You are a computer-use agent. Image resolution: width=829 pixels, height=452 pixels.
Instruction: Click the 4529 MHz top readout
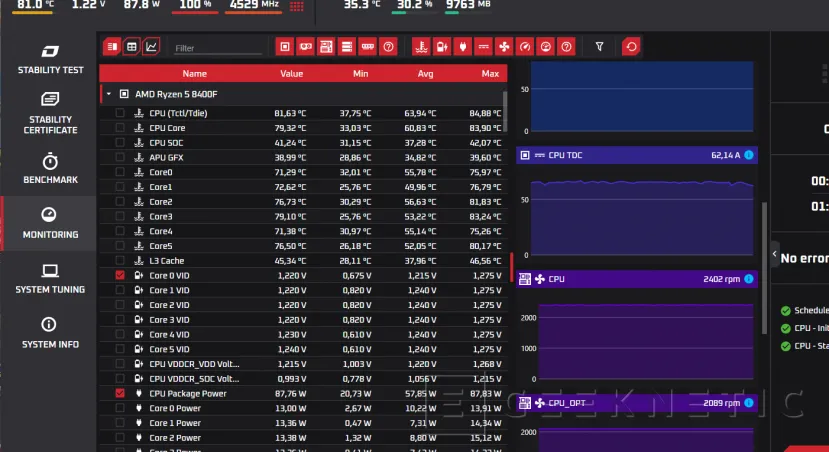pos(254,5)
